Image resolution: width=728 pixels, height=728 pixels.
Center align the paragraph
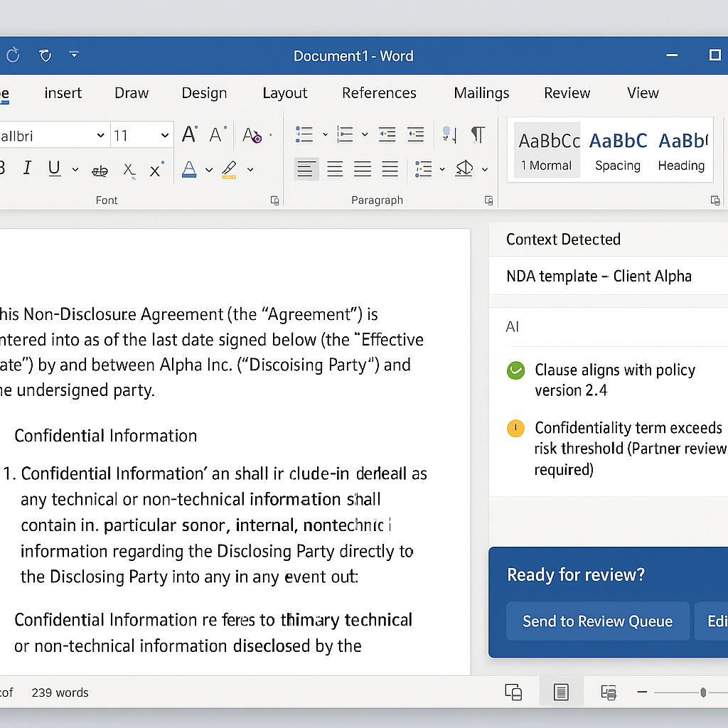pos(335,169)
